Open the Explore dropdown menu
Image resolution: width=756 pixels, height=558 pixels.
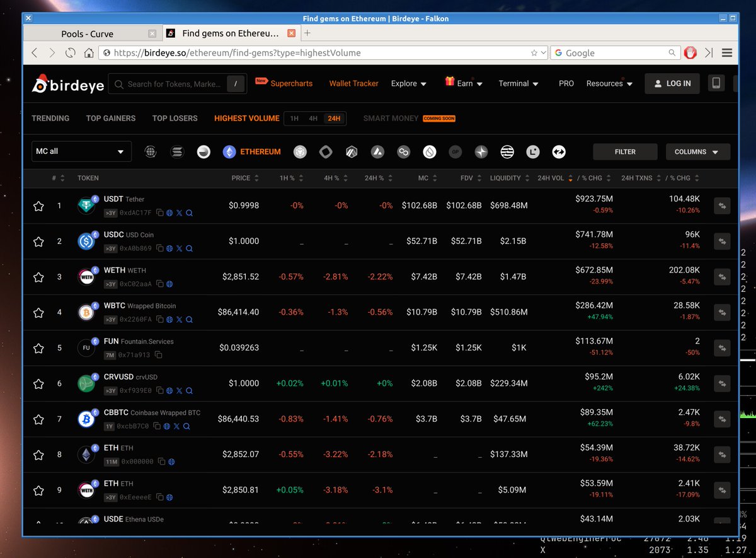408,83
